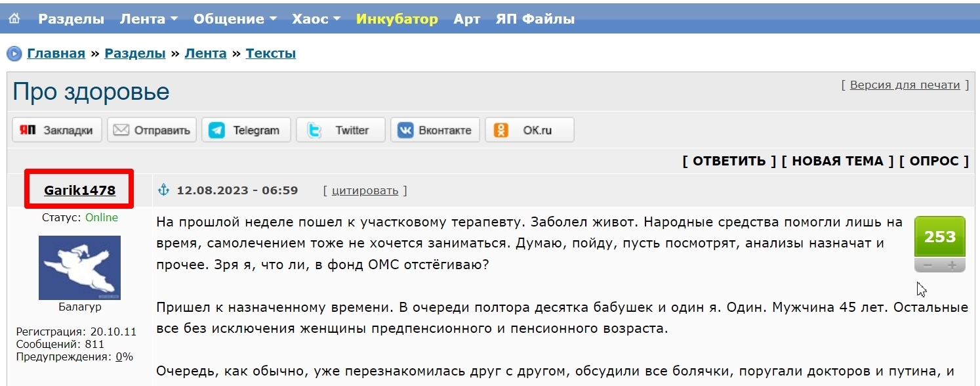Click the post date 12.08.2023 - 06:59

pos(237,190)
